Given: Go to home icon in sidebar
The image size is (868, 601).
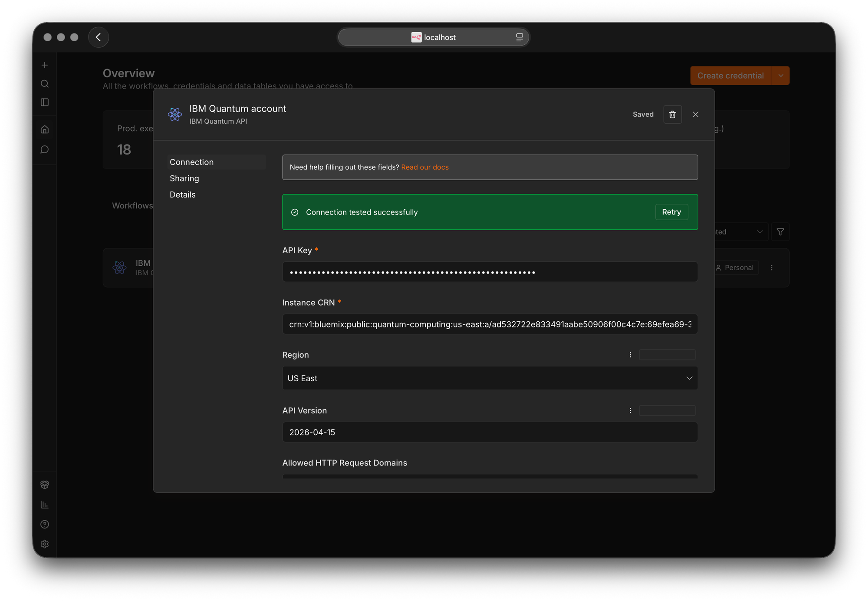Looking at the screenshot, I should [45, 129].
